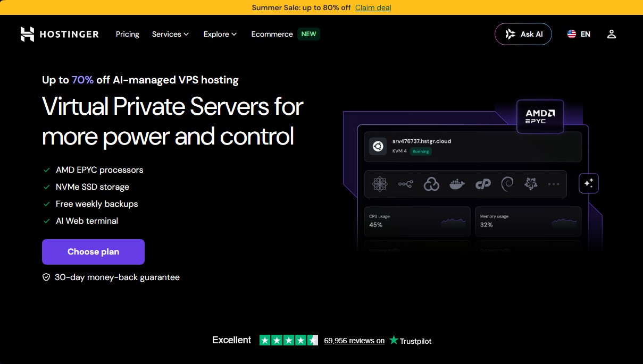The height and width of the screenshot is (364, 643).
Task: Select the cPanel icon
Action: [483, 184]
